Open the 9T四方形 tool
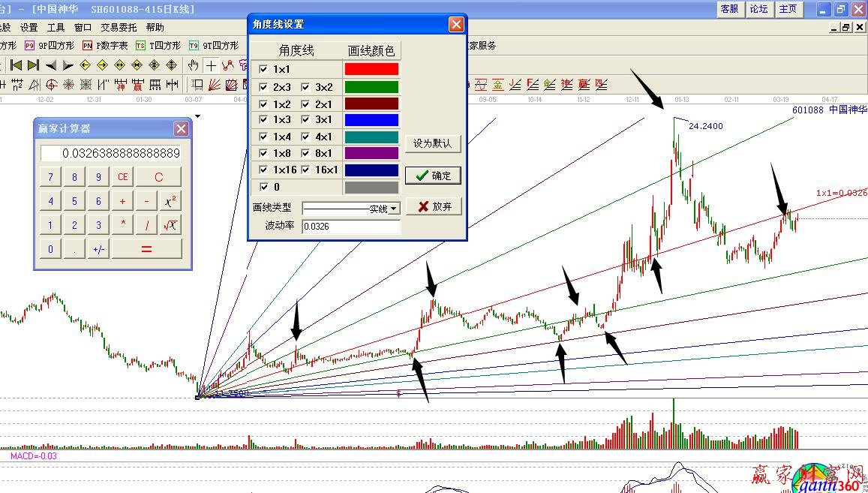 point(214,46)
